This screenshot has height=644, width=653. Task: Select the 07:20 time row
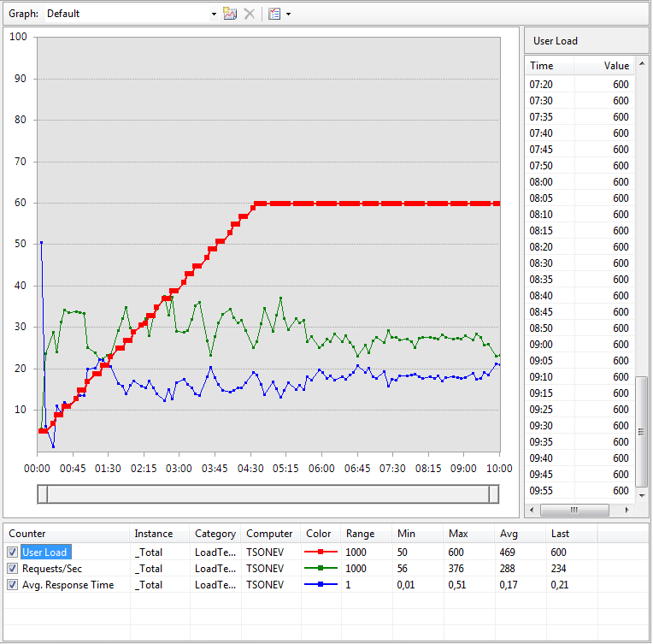579,85
